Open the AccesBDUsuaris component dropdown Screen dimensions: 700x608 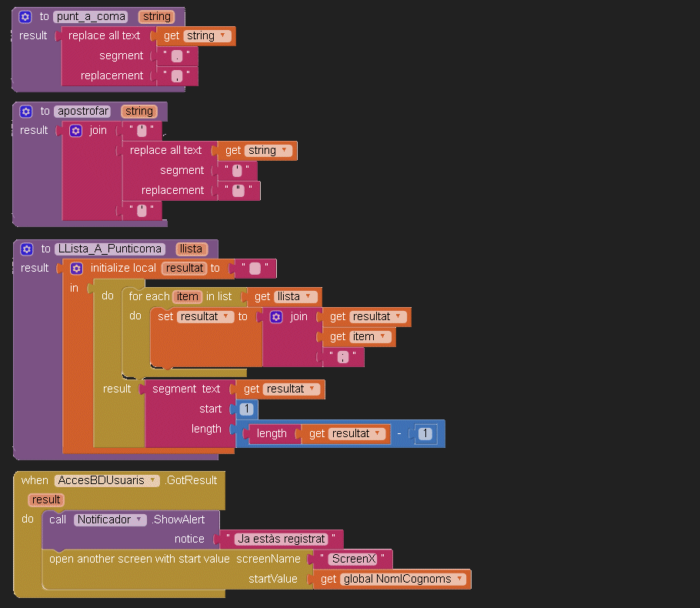tap(152, 480)
